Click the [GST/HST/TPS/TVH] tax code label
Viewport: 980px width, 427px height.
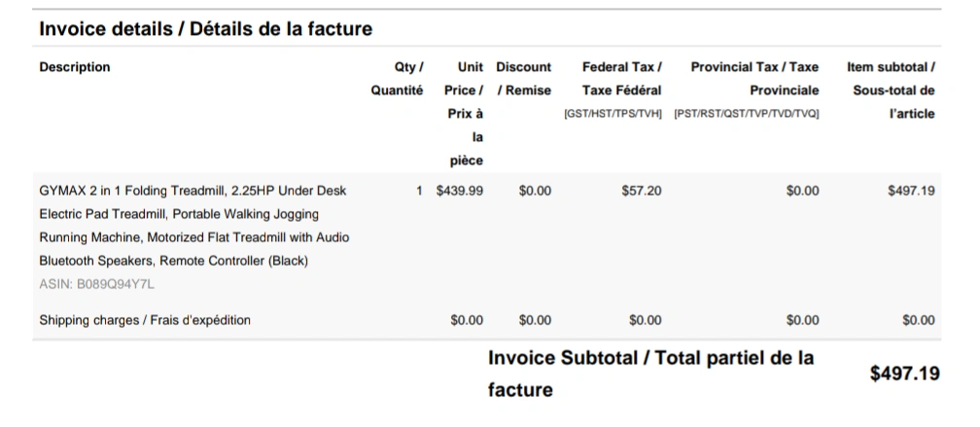pyautogui.click(x=612, y=114)
